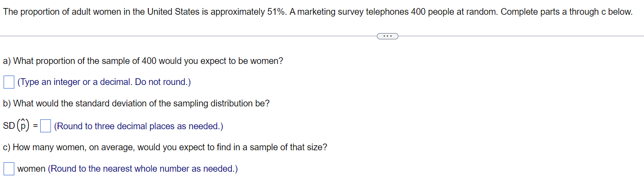Image resolution: width=644 pixels, height=182 pixels.
Task: Click "Complete parts a through c below" text
Action: [x=567, y=12]
